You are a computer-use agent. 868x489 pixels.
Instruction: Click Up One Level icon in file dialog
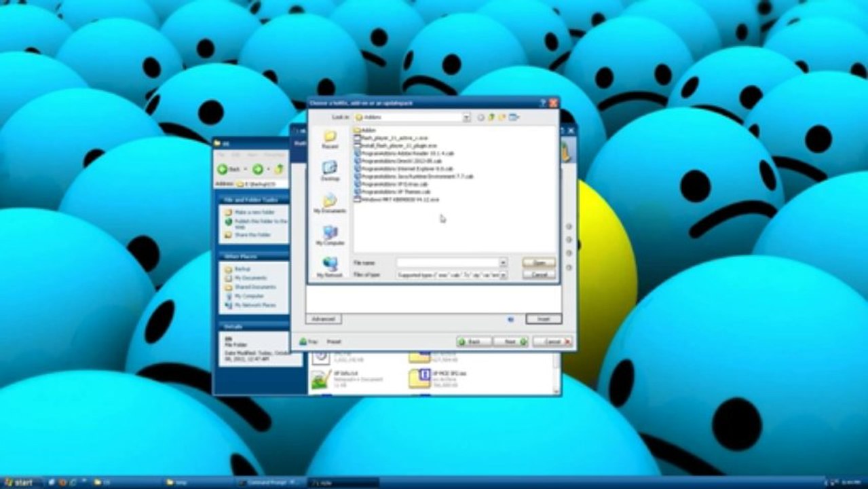492,117
